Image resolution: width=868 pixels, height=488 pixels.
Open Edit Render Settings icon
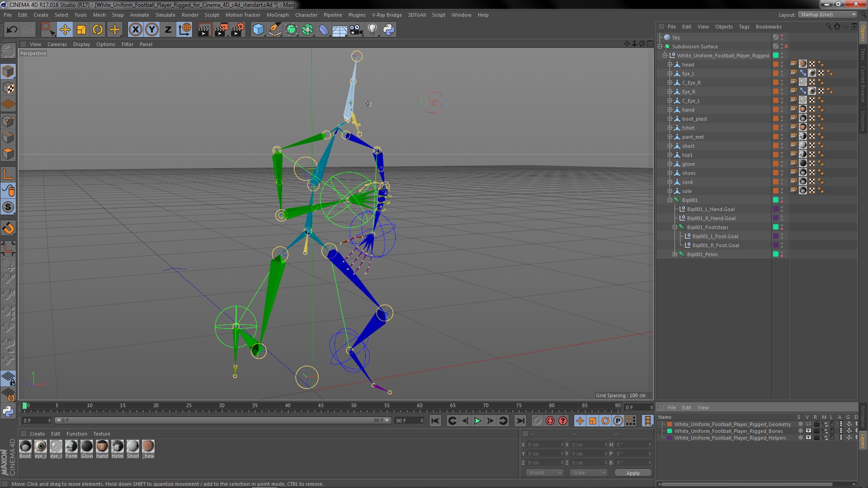tap(237, 30)
